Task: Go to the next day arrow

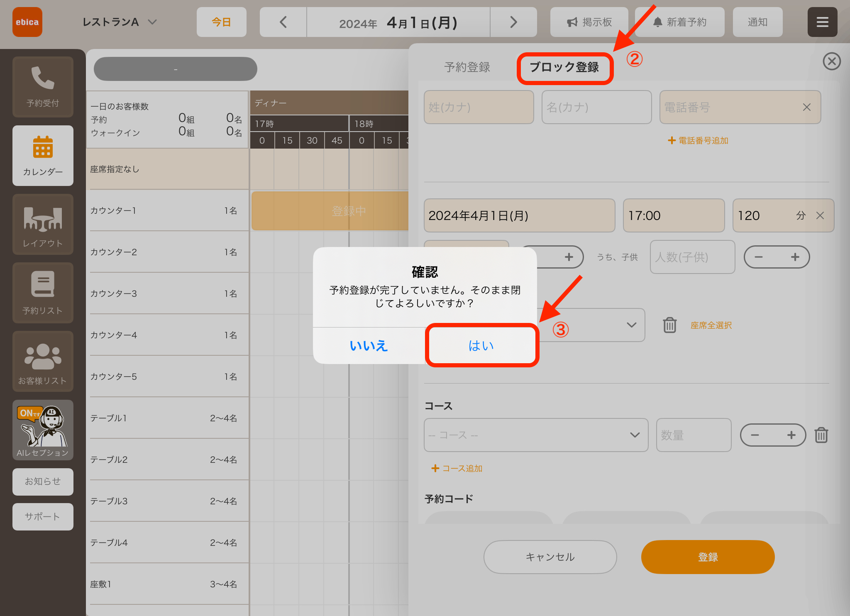Action: (513, 22)
